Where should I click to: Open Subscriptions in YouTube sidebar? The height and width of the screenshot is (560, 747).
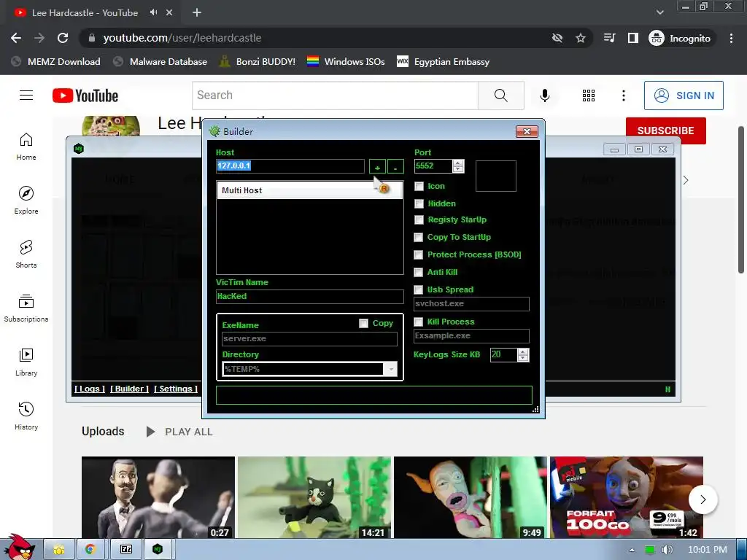[26, 308]
